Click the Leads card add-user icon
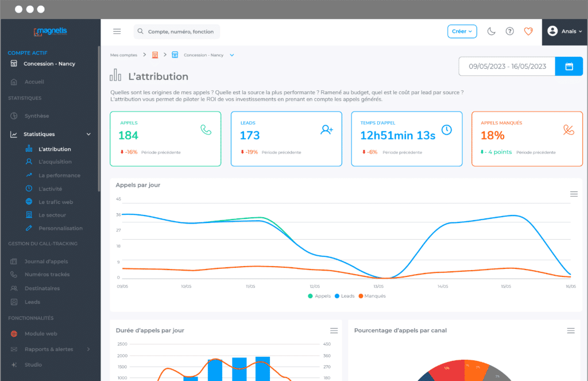Screen dimensions: 588x381 coord(327,130)
